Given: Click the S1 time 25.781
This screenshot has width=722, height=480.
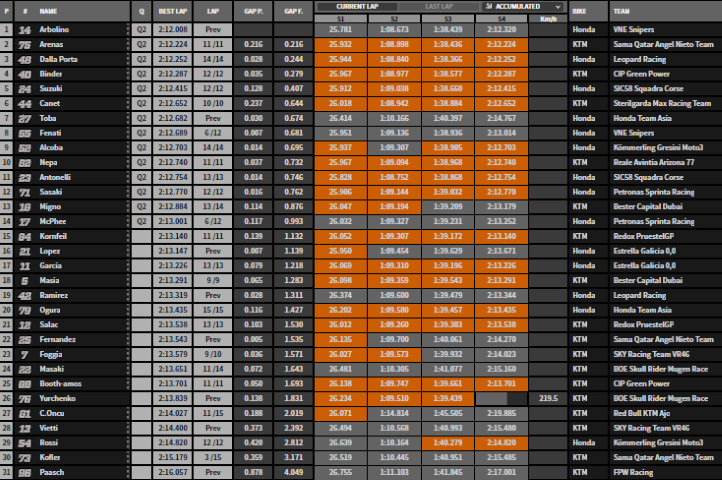Looking at the screenshot, I should coord(340,29).
